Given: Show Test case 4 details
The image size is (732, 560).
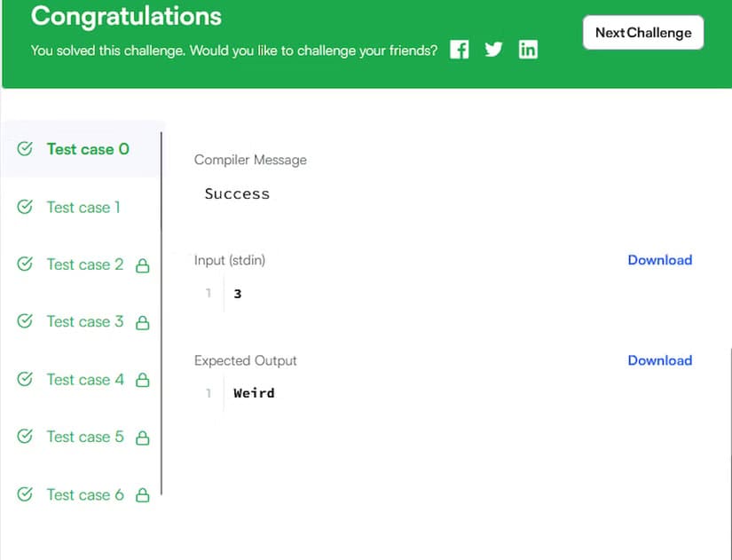Looking at the screenshot, I should [x=84, y=380].
